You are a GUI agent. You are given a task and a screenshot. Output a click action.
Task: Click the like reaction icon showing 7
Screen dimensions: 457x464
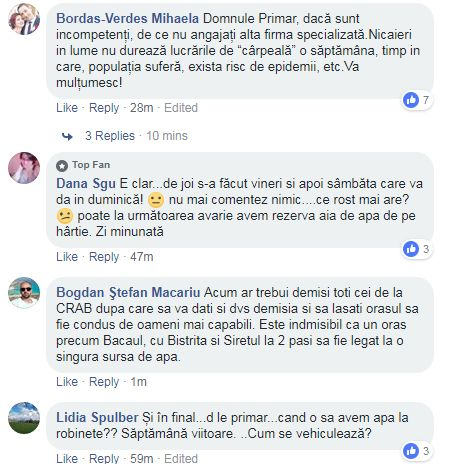coord(411,100)
